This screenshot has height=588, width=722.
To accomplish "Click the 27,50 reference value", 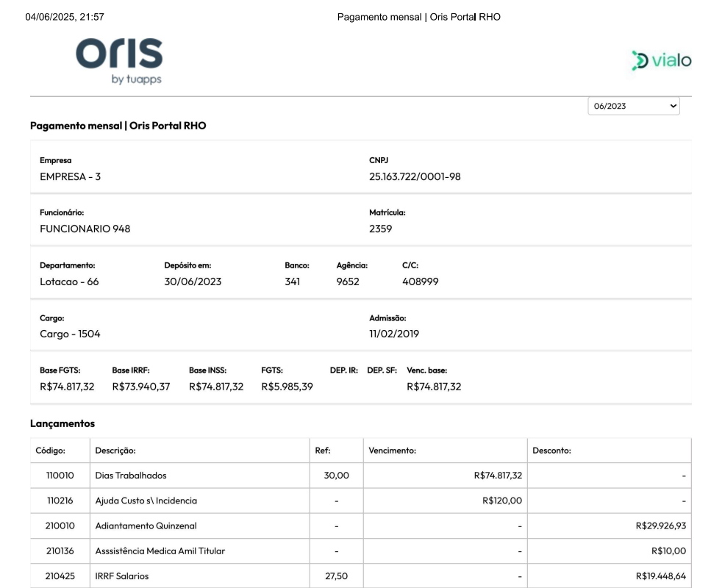I will coord(336,576).
